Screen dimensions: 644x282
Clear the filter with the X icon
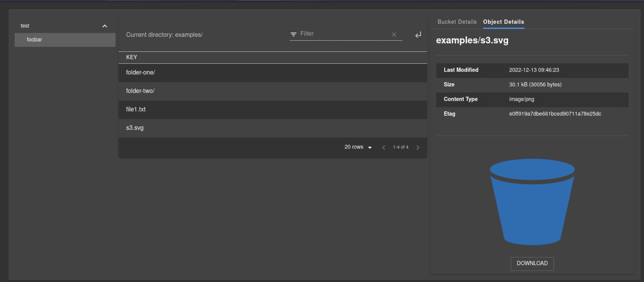point(394,35)
